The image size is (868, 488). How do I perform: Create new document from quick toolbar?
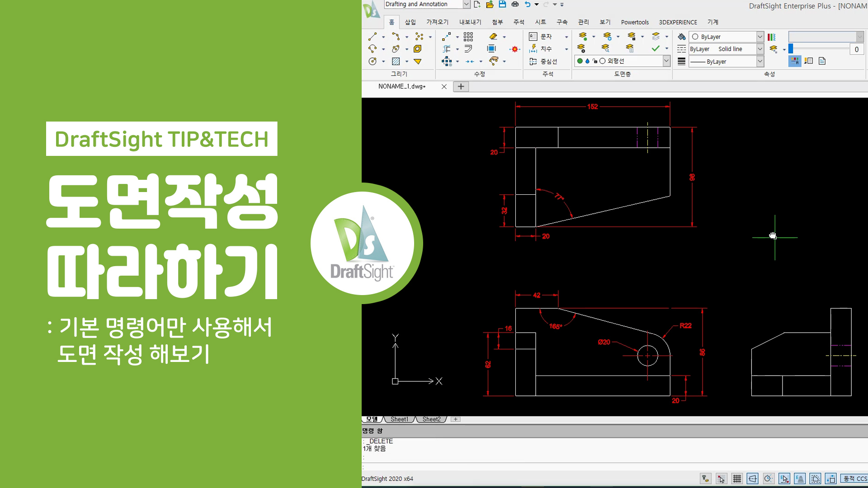477,5
